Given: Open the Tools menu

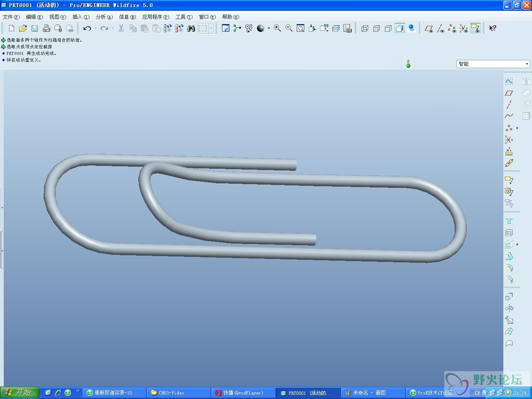Looking at the screenshot, I should pos(184,17).
